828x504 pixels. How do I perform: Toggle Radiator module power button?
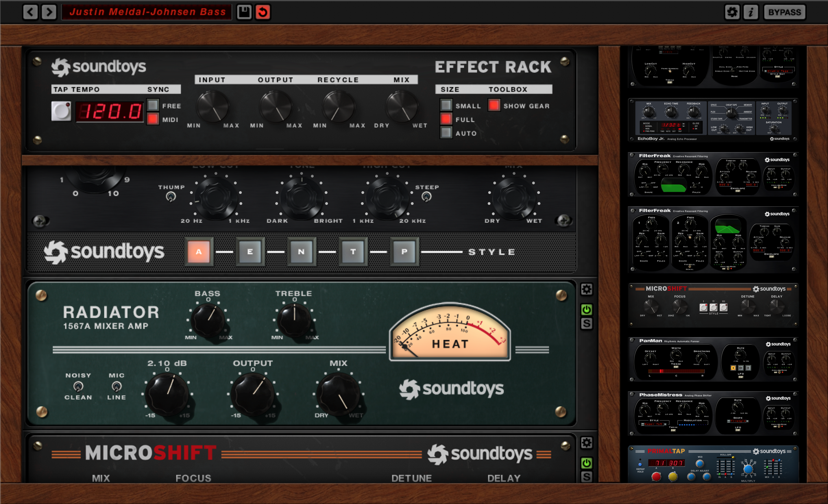tap(586, 310)
